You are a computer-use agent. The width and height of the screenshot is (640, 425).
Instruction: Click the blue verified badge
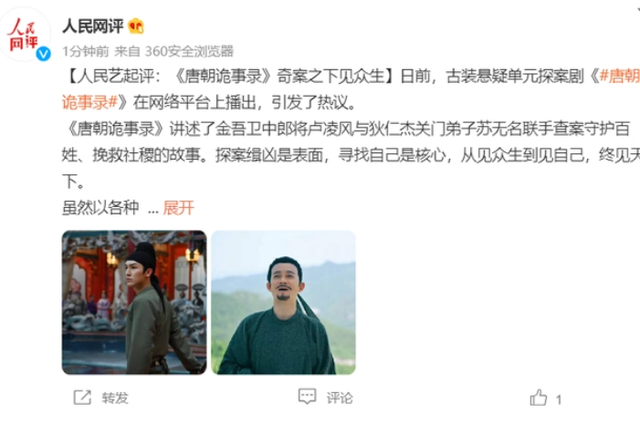[x=43, y=53]
